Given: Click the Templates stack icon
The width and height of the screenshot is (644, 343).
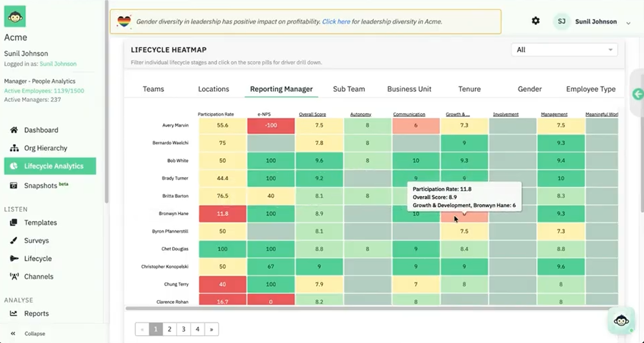Looking at the screenshot, I should (x=14, y=222).
